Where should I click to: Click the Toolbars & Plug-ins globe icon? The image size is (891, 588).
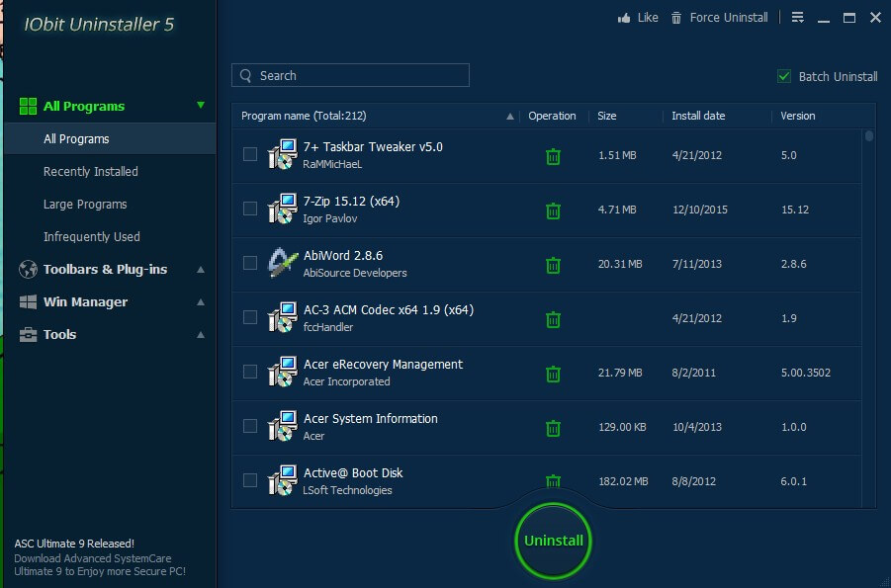(28, 269)
